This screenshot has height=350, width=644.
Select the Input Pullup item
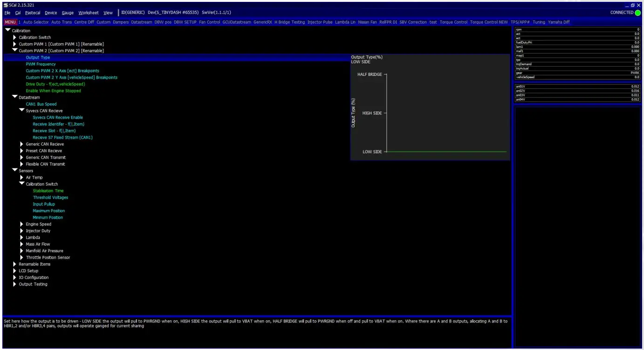click(44, 204)
